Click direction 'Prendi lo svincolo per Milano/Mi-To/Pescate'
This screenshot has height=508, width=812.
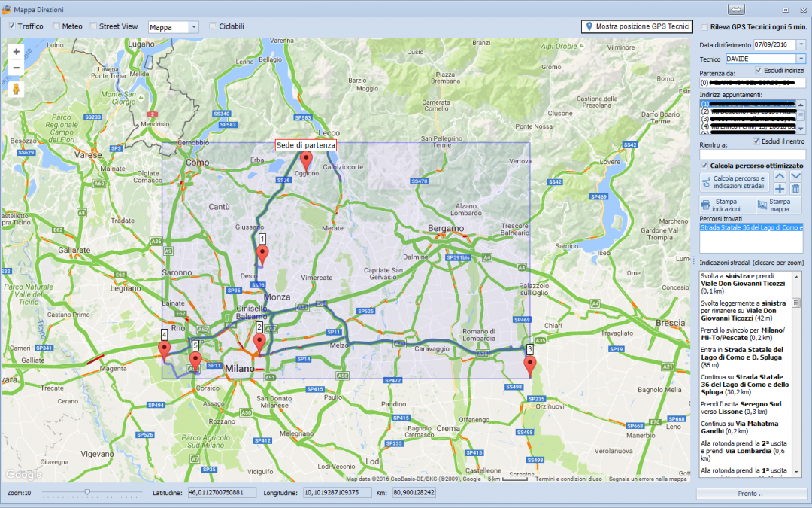[x=743, y=334]
